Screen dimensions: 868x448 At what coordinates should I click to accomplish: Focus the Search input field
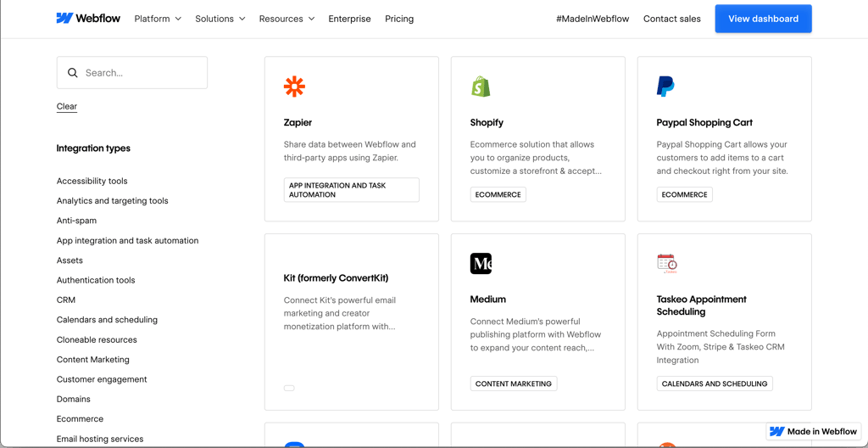(131, 73)
